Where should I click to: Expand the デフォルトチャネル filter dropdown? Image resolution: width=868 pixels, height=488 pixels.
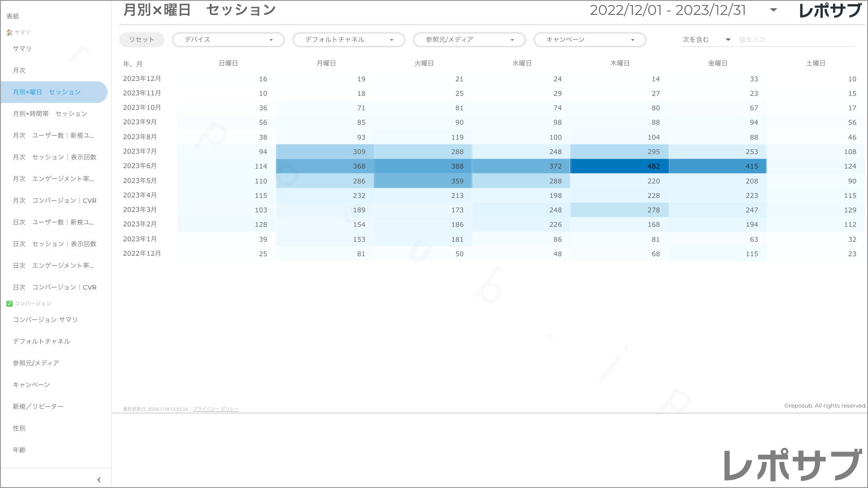click(349, 40)
